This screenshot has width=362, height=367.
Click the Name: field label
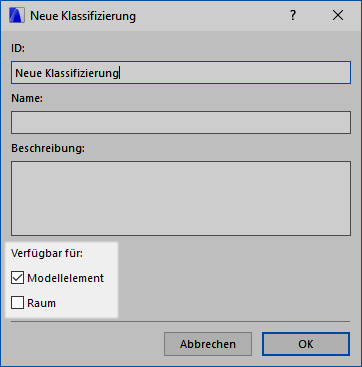click(27, 98)
